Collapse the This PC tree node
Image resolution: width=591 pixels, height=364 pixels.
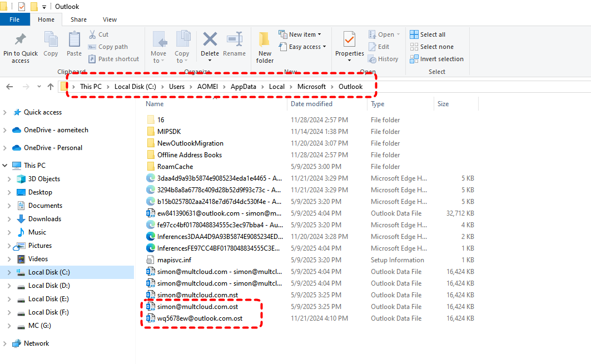point(5,166)
